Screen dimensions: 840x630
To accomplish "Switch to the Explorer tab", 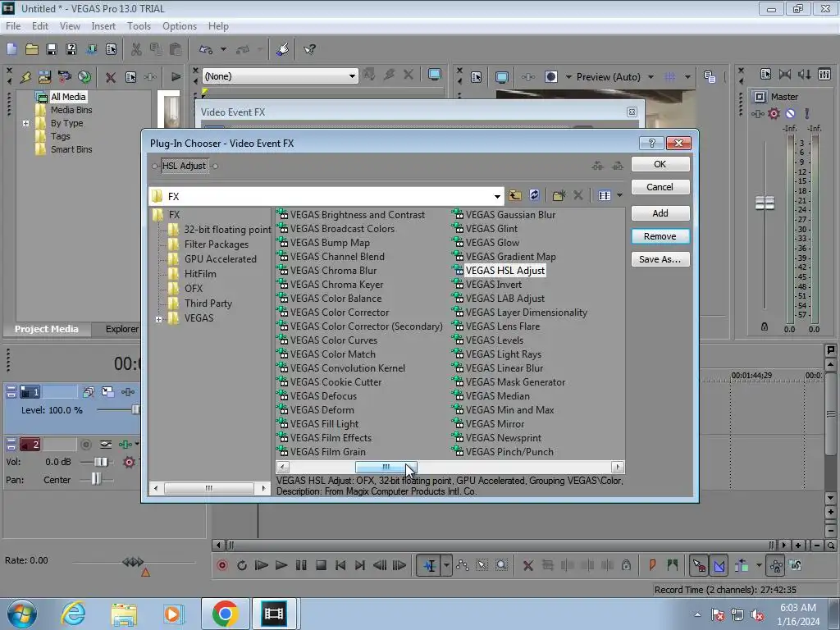I will coord(121,329).
